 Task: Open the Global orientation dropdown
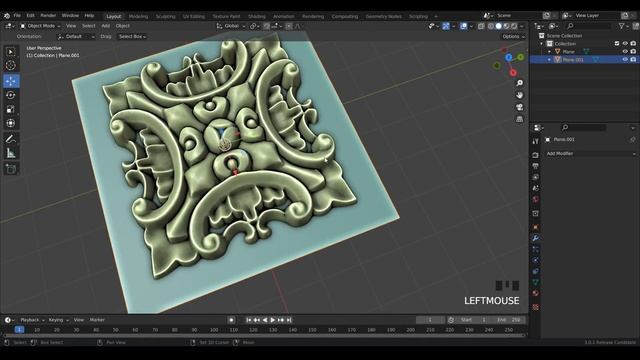click(x=231, y=26)
